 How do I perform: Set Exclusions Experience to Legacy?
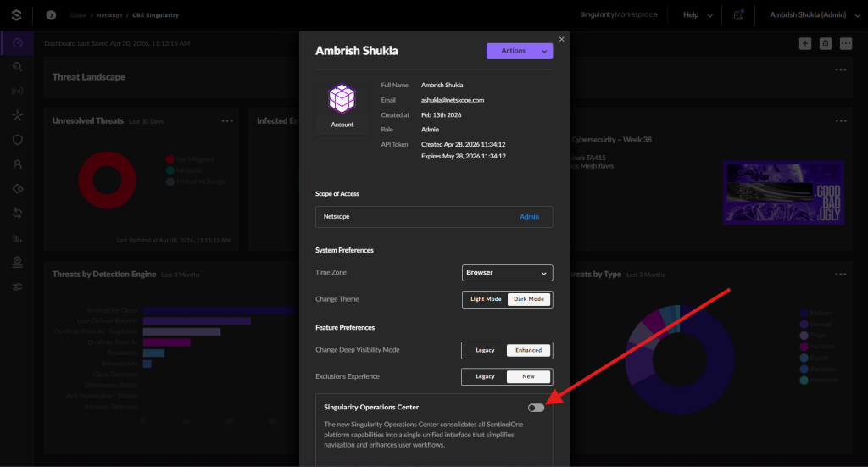(485, 377)
